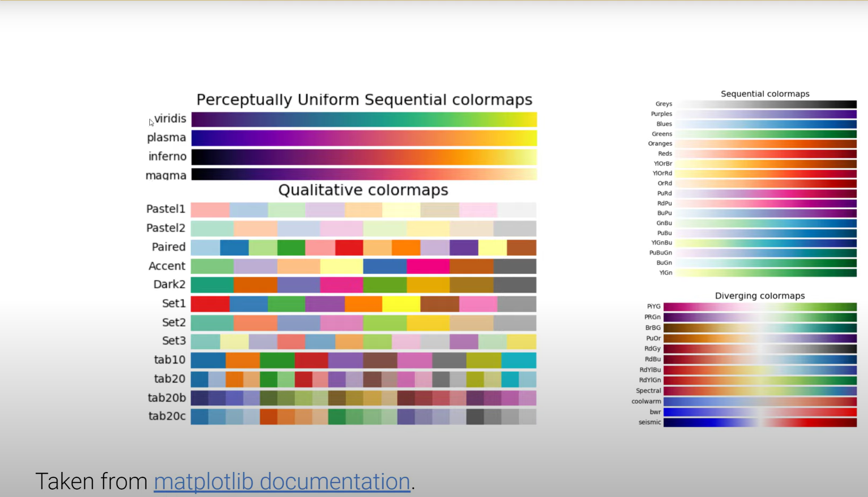Click the Spectral diverging colormap bar

click(760, 391)
